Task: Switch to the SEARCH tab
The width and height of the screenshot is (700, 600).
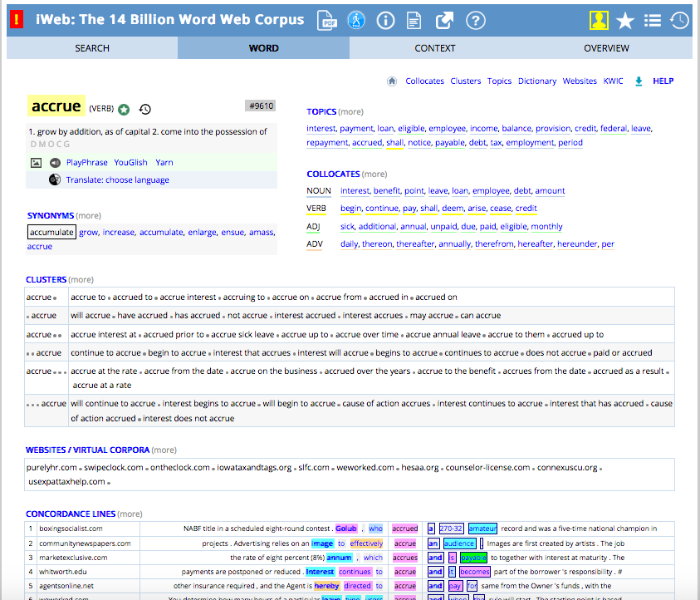Action: tap(92, 48)
